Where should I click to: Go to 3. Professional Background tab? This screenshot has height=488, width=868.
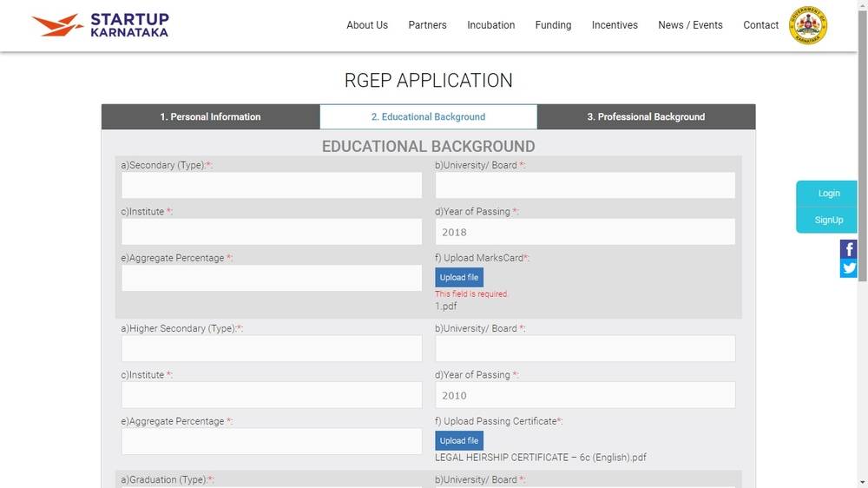[646, 117]
